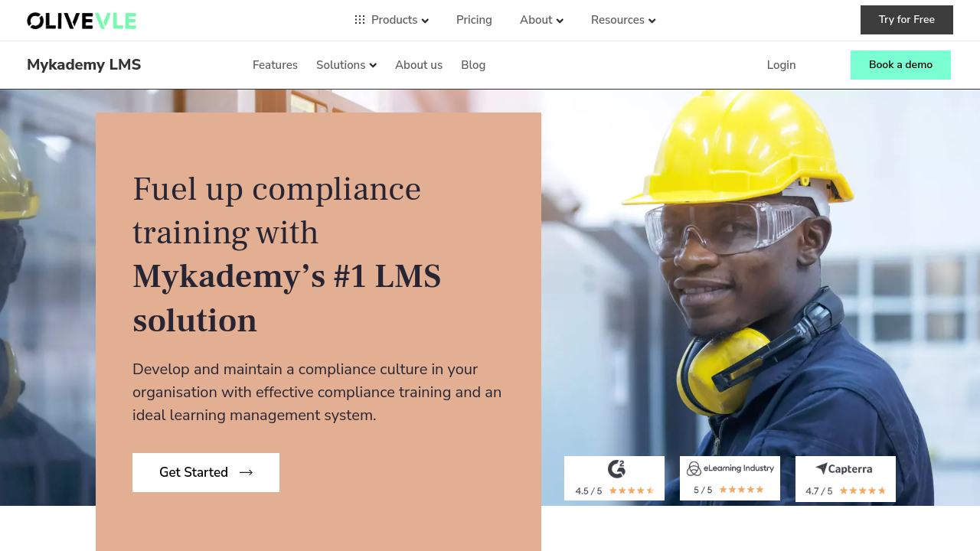This screenshot has width=980, height=551.
Task: Click the Products grid dots icon
Action: [360, 20]
